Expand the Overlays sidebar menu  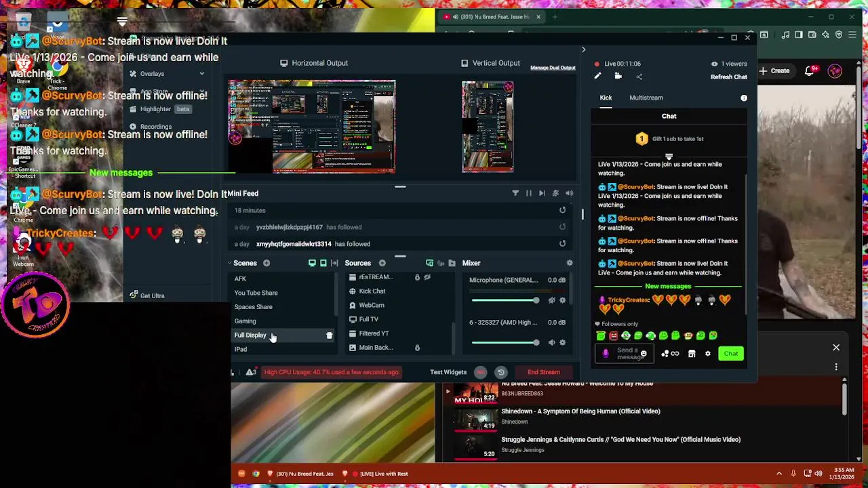coord(201,74)
